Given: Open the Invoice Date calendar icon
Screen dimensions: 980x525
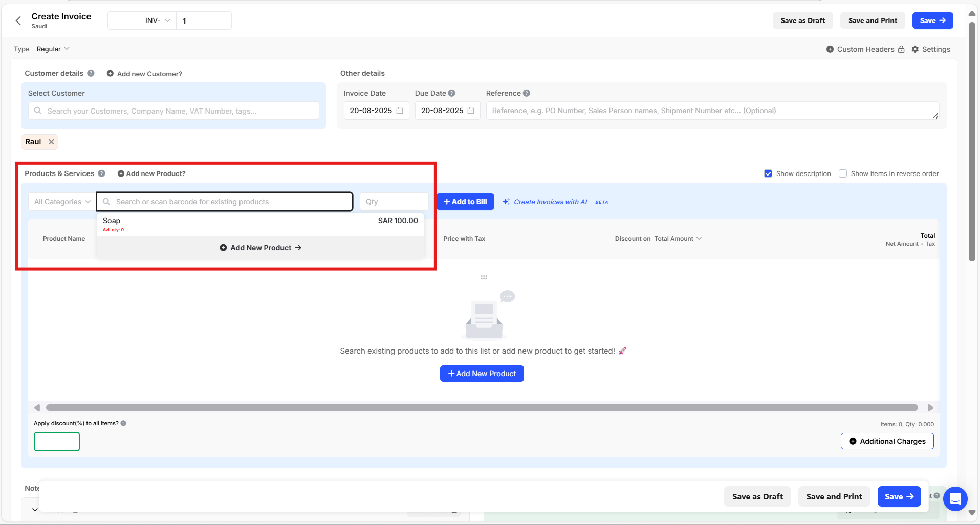Looking at the screenshot, I should tap(400, 111).
